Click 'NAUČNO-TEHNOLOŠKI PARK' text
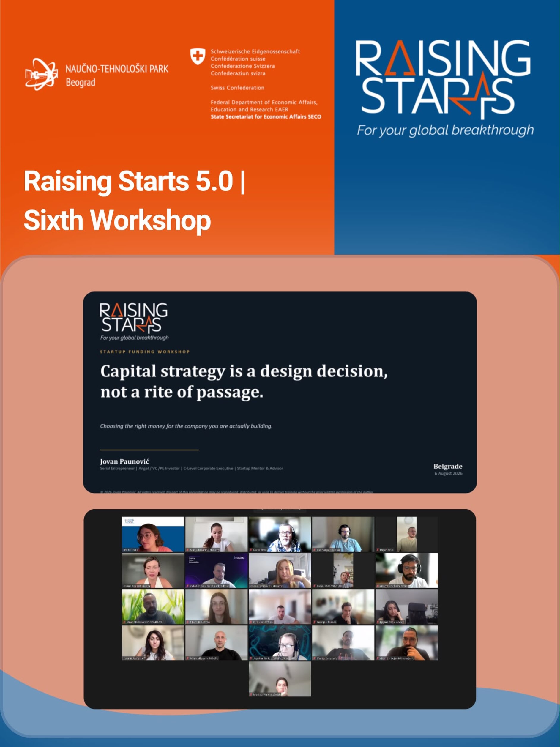 click(117, 69)
